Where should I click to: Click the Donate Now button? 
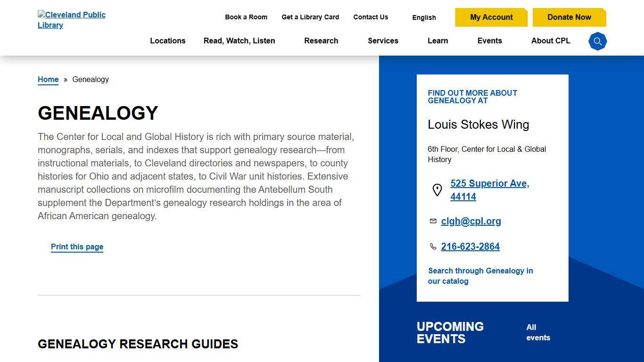(569, 17)
